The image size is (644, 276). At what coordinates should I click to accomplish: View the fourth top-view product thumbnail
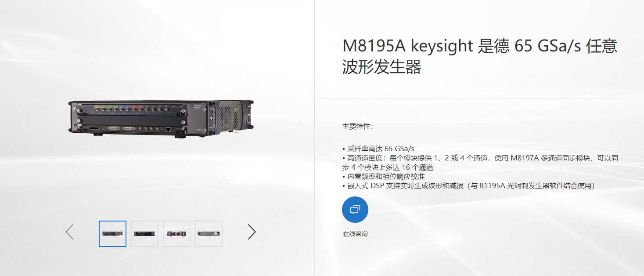tap(209, 233)
